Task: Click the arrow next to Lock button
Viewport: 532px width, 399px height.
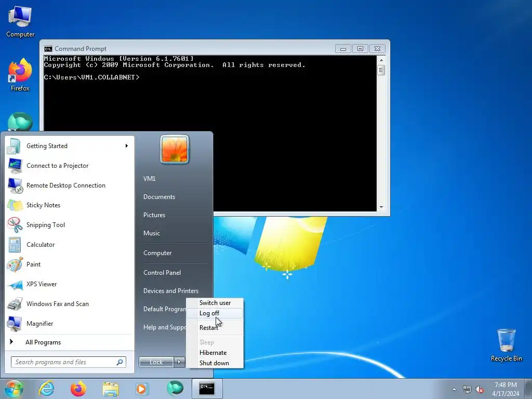Action: 179,362
